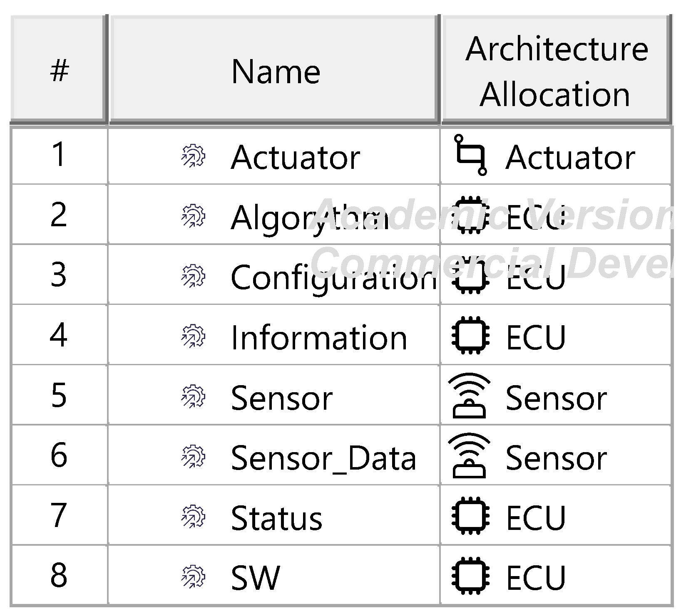Click the Sensor name text in row 5
Image resolution: width=686 pixels, height=616 pixels.
tap(281, 398)
